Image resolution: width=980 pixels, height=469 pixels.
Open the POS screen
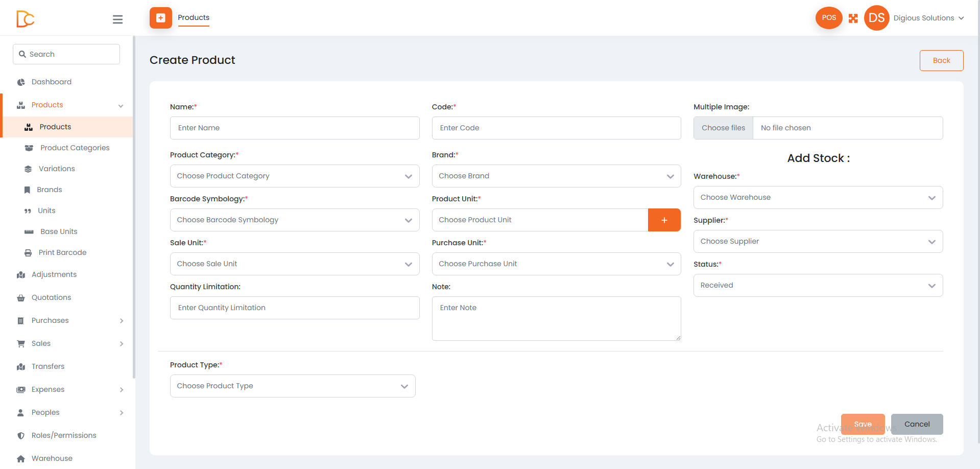829,18
